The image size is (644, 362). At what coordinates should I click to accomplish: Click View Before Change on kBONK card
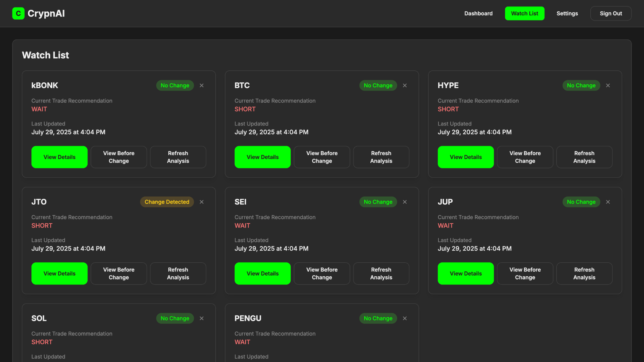[119, 157]
